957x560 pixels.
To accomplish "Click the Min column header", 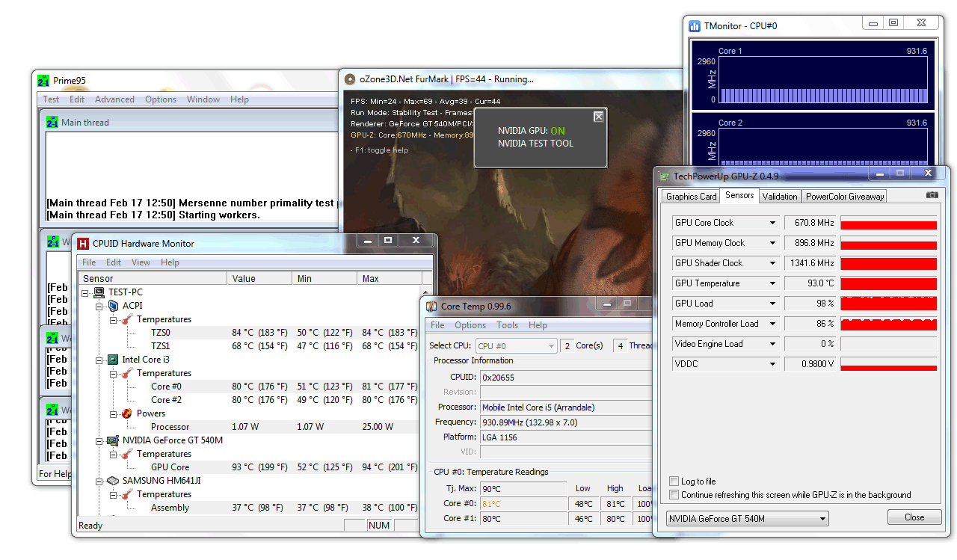I will coord(324,278).
